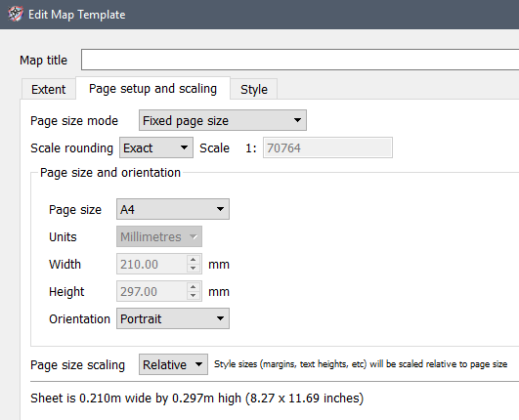Click the application icon in the title bar
The image size is (519, 420).
[16, 14]
